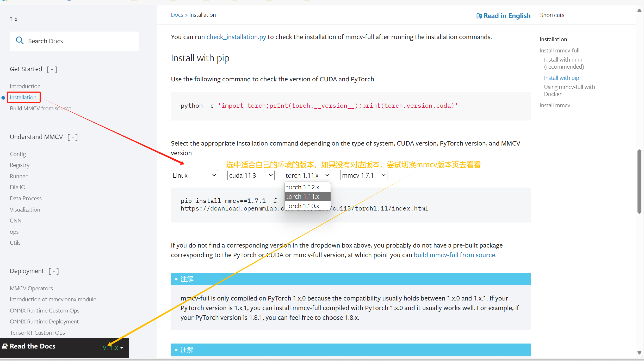Open Build MMCV from source page
This screenshot has width=644, height=361.
tap(40, 108)
